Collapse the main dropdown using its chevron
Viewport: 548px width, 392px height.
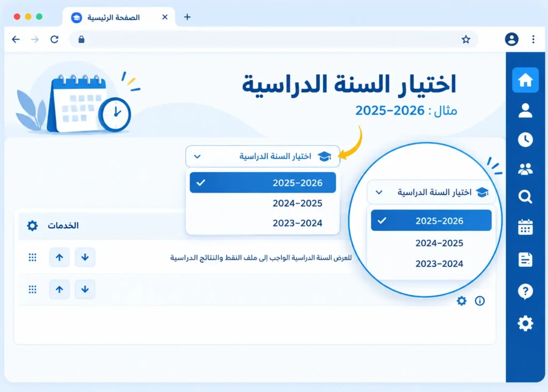coord(197,157)
